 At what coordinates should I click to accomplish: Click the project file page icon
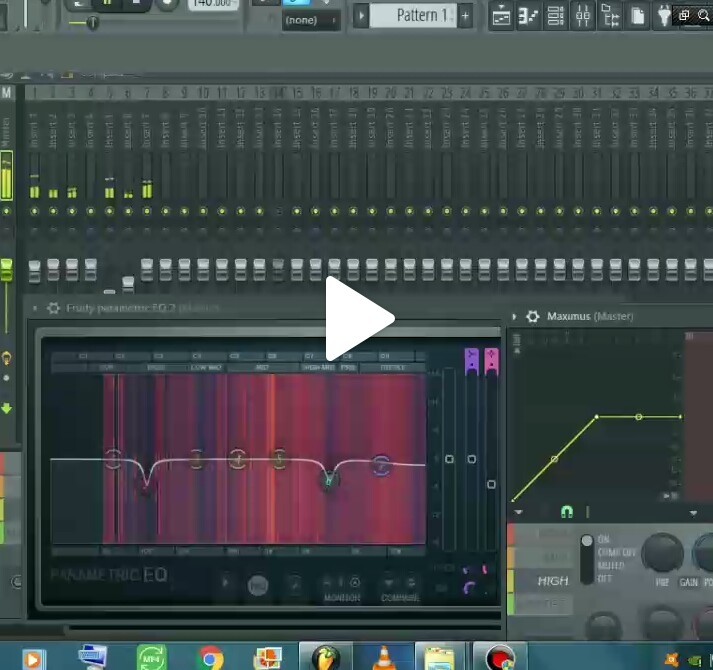[638, 17]
